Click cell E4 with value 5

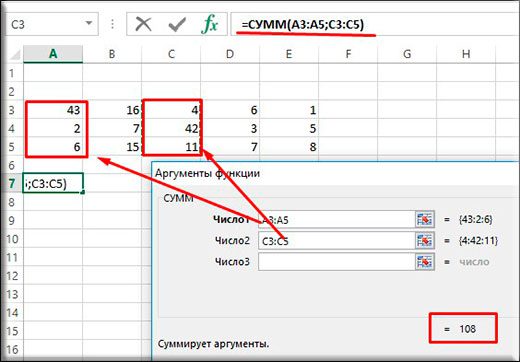tap(289, 128)
